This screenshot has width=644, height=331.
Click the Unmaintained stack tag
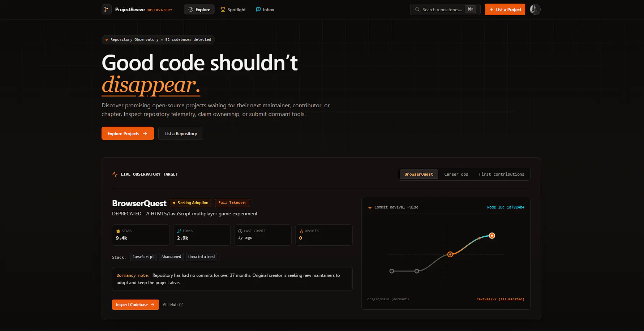(201, 257)
